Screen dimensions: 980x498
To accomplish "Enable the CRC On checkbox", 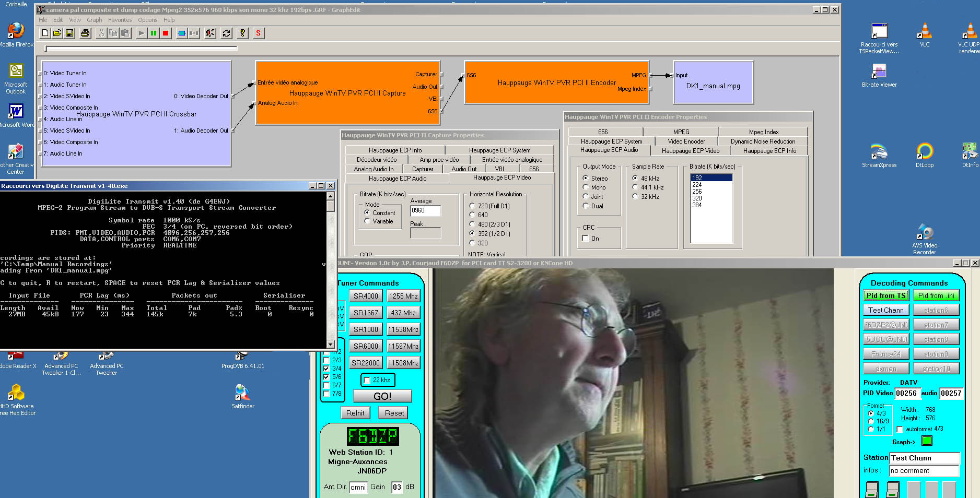I will (x=586, y=238).
